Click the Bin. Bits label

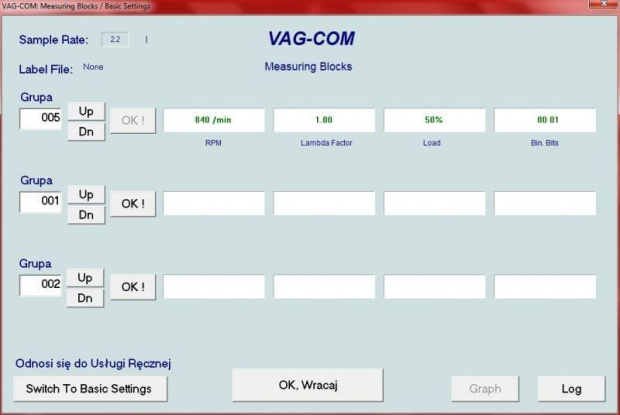coord(544,143)
